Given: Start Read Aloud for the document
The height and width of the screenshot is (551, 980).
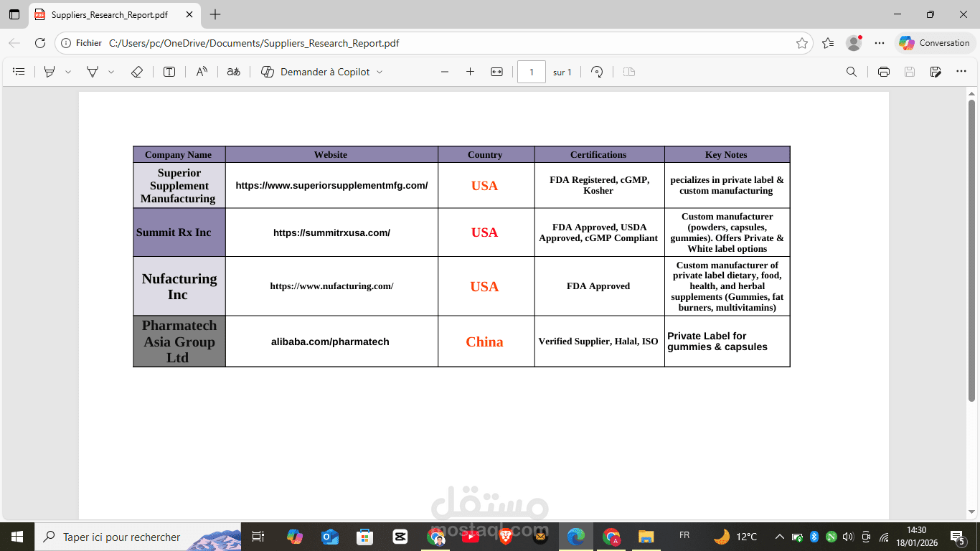Looking at the screenshot, I should coord(202,72).
